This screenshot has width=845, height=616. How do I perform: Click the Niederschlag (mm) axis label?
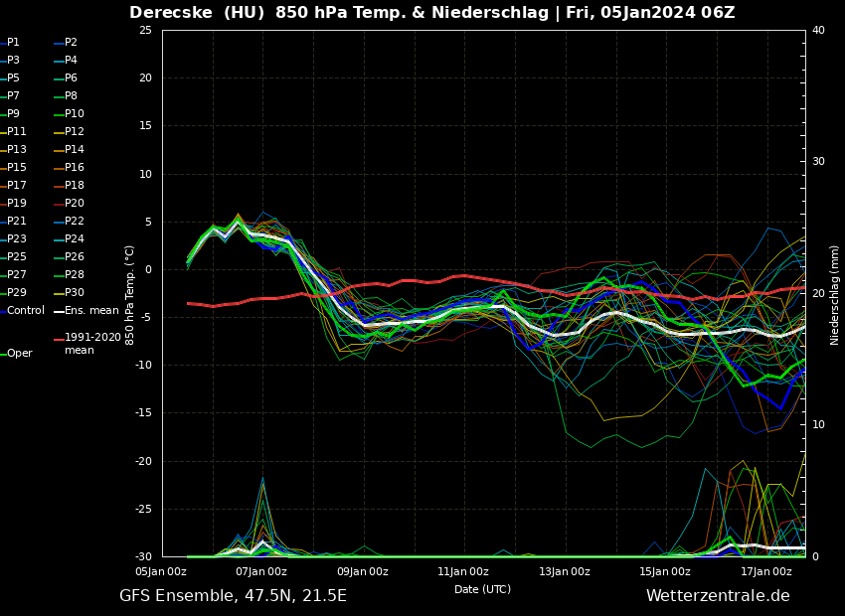point(835,295)
